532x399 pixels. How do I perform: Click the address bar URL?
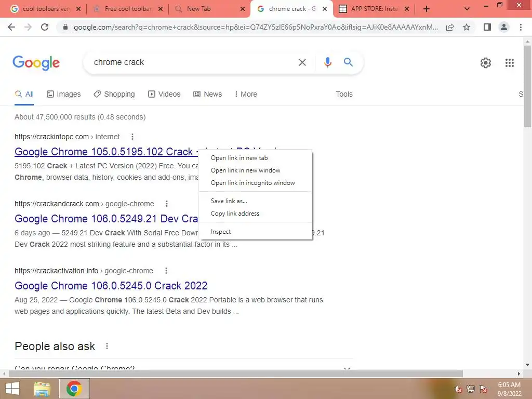[x=256, y=27]
